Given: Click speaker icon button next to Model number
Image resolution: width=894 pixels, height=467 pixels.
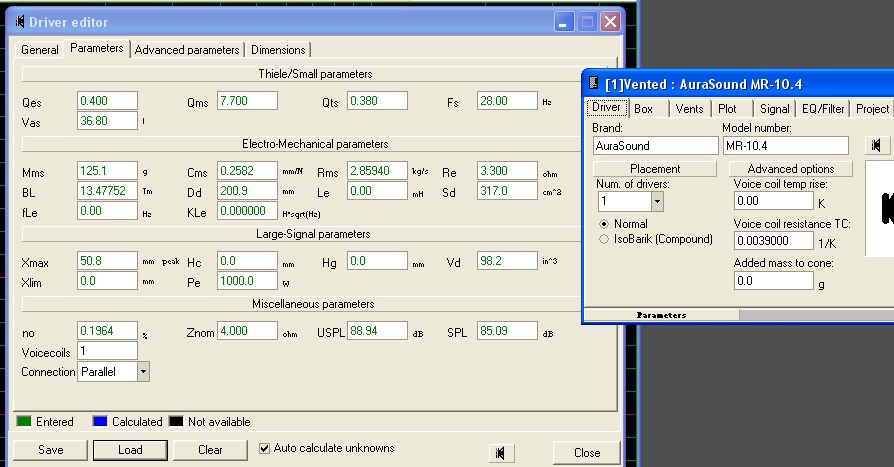Looking at the screenshot, I should pos(876,145).
